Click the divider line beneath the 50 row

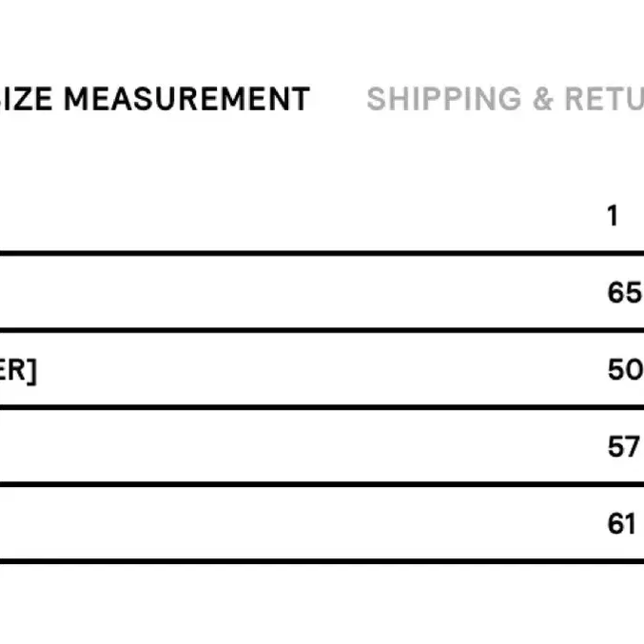pyautogui.click(x=322, y=407)
